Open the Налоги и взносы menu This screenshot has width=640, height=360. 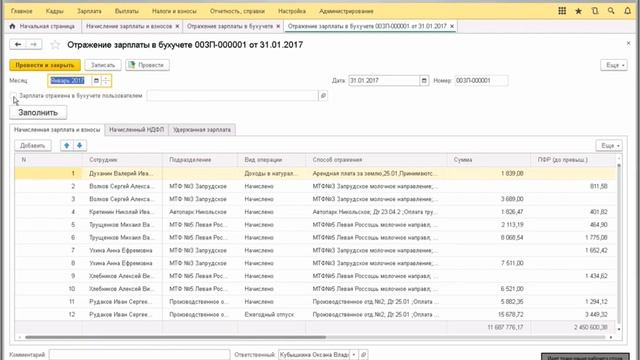coord(174,11)
